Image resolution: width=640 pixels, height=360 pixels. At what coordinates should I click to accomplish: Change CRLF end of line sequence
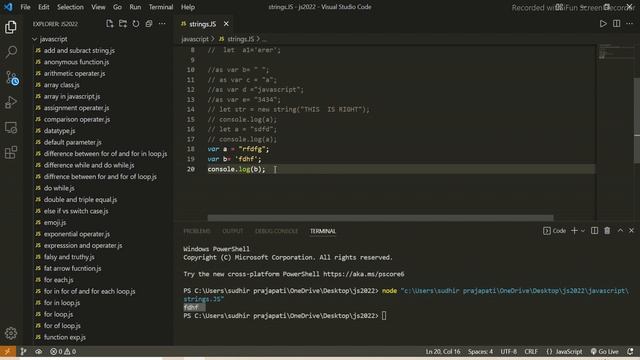[x=531, y=351]
